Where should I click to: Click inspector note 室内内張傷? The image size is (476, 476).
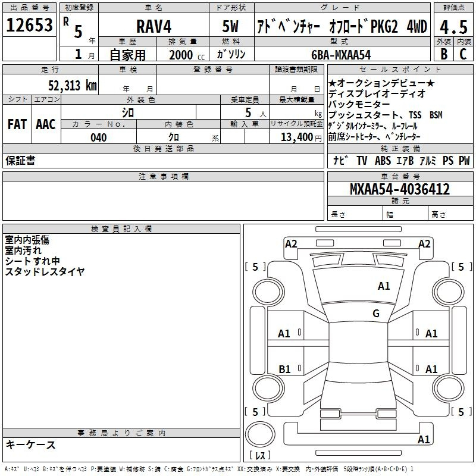point(27,240)
